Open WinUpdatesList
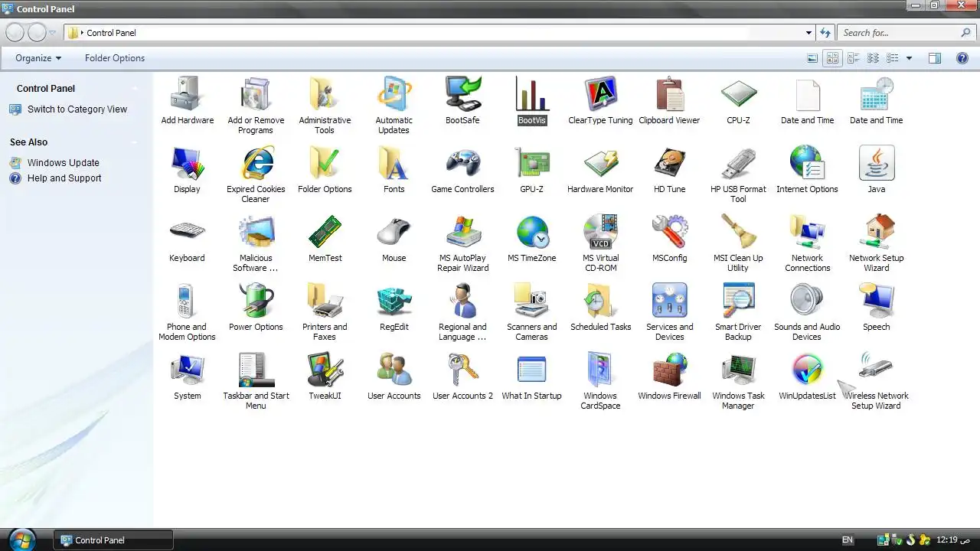Image resolution: width=980 pixels, height=551 pixels. click(x=807, y=377)
